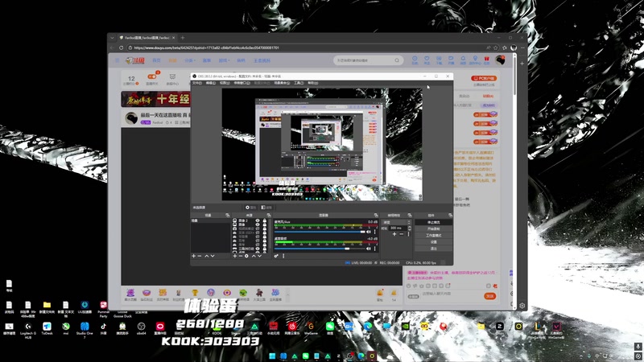Click the PC客户端 button on Douyu
Screen dimensions: 644x362
coord(484,78)
